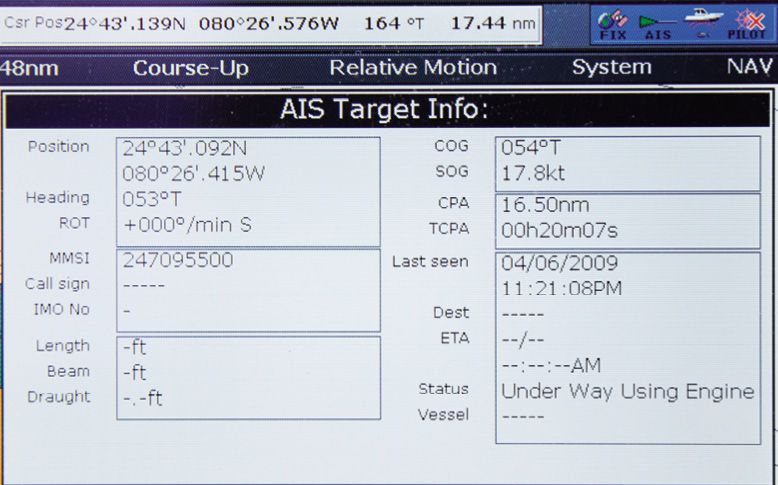Viewport: 778px width, 485px height.
Task: Click the Last seen date 04/06/2009
Action: (559, 264)
